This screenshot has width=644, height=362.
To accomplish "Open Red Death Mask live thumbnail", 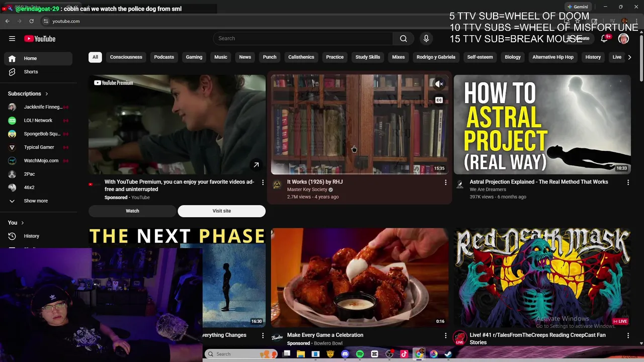I will coord(542,278).
